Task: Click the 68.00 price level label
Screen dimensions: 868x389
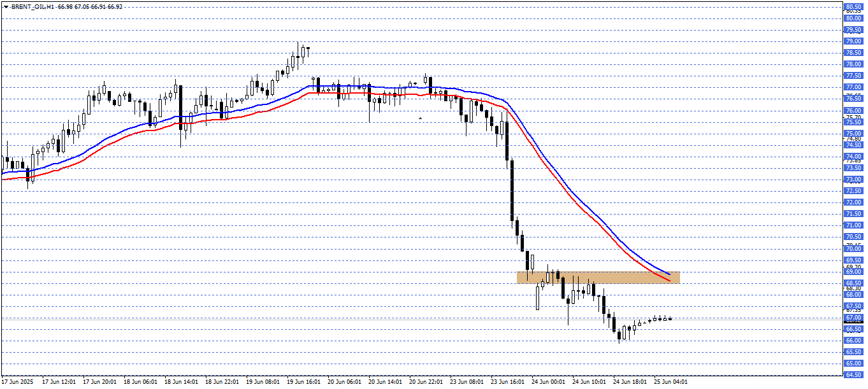Action: click(x=853, y=295)
